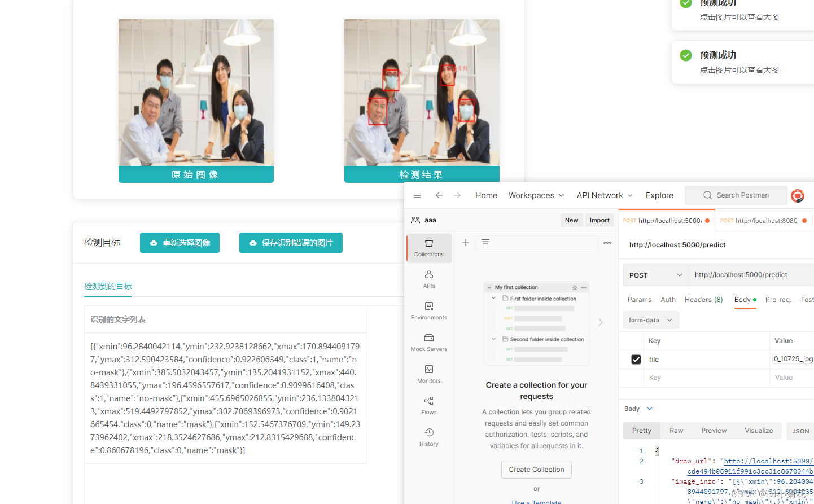Open the localhost:8080 request tab
Viewport: 814px width, 504px height.
coord(764,221)
